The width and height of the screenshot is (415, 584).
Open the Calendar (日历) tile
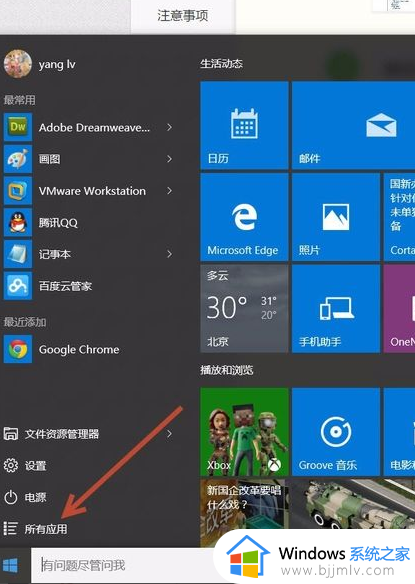click(244, 126)
